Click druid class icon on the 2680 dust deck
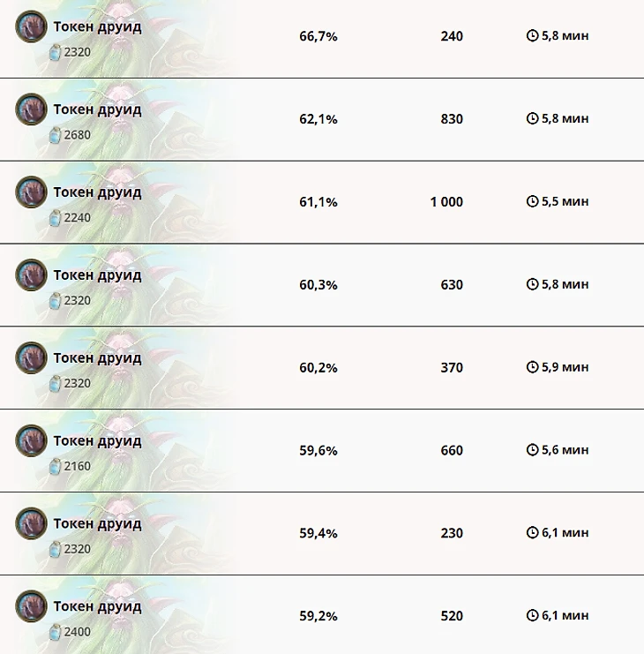Viewport: 644px width, 654px height. click(x=31, y=109)
